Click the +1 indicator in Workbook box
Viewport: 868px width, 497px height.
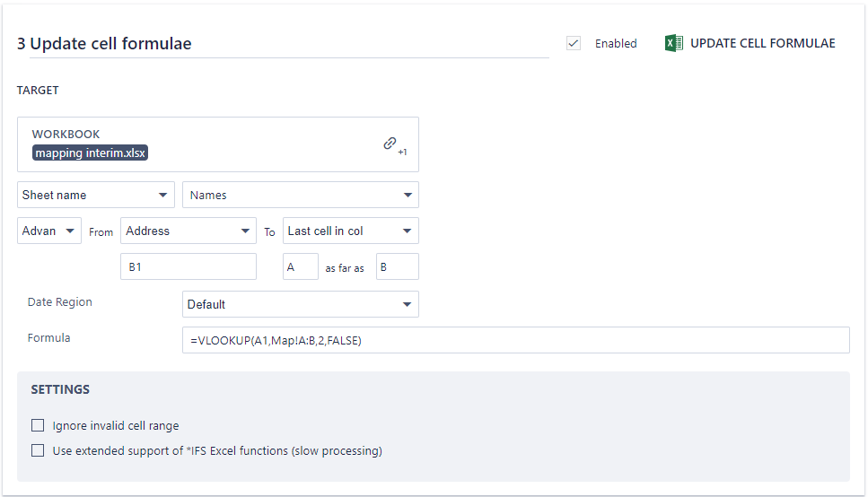[402, 153]
